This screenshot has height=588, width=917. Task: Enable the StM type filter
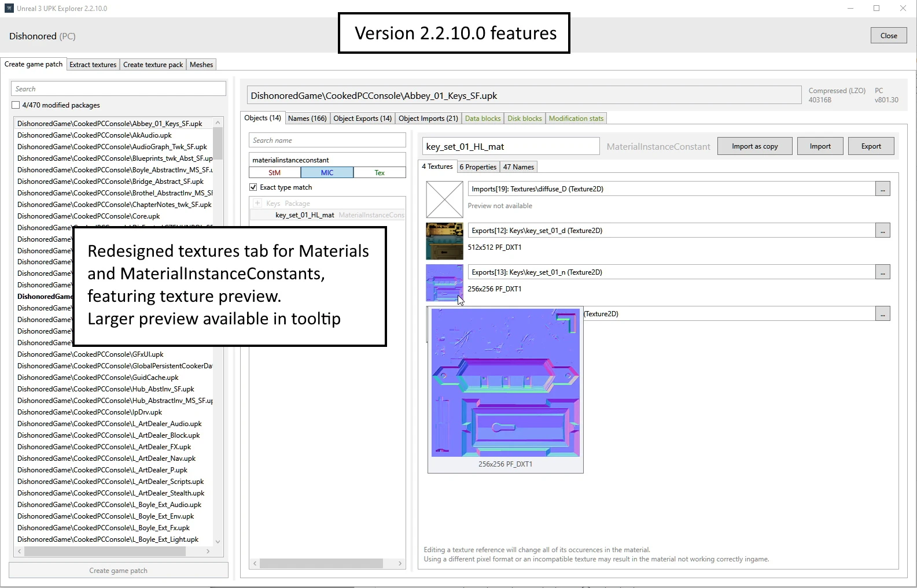(x=275, y=173)
